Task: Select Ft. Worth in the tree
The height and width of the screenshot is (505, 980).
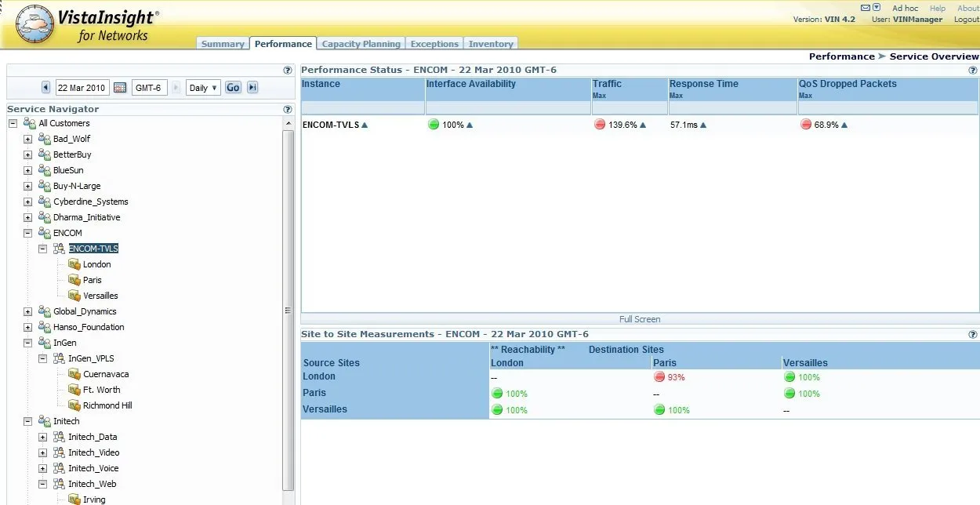Action: (102, 390)
